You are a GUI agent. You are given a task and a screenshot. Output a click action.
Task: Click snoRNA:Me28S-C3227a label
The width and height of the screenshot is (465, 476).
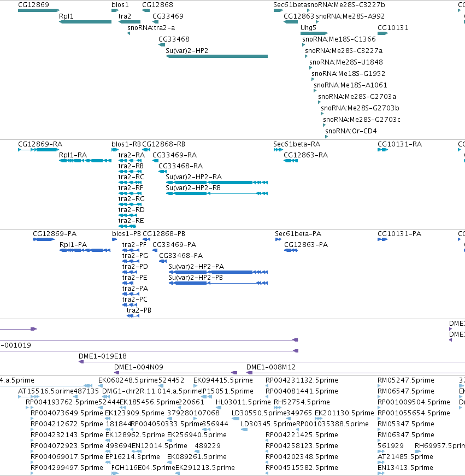pos(344,51)
